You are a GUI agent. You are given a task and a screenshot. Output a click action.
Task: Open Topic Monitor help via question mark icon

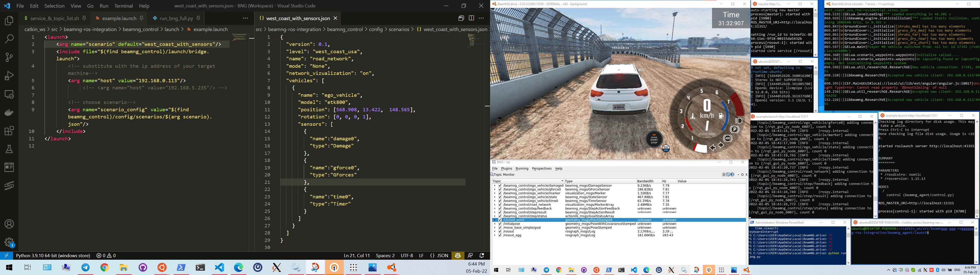pos(733,174)
